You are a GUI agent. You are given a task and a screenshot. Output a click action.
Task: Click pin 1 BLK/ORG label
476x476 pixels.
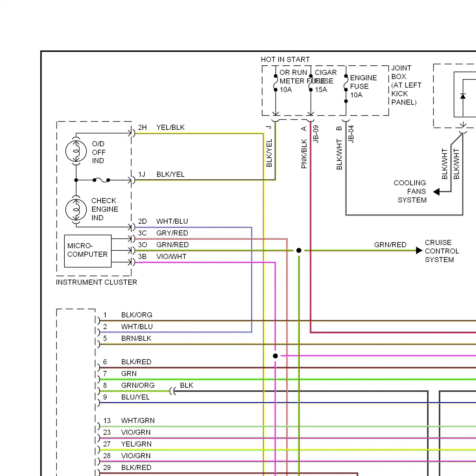128,315
